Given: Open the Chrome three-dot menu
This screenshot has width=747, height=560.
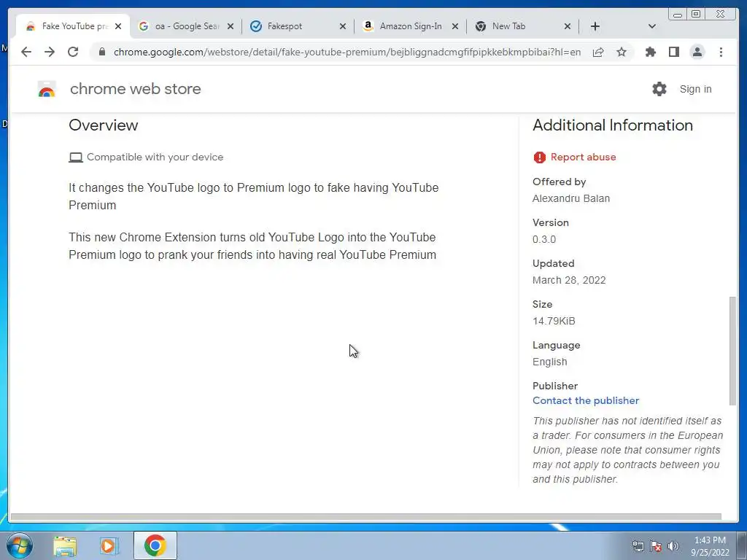Looking at the screenshot, I should tap(721, 52).
